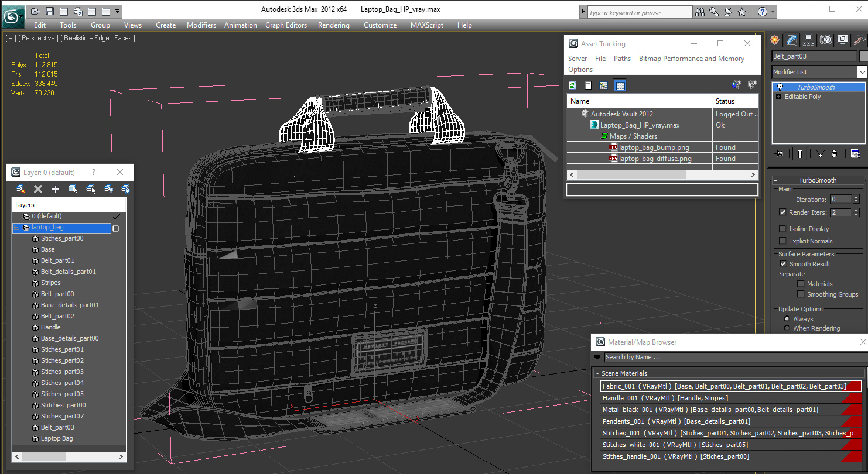The image size is (868, 474).
Task: Click the binoculars search icon in title bar
Action: pos(700,12)
